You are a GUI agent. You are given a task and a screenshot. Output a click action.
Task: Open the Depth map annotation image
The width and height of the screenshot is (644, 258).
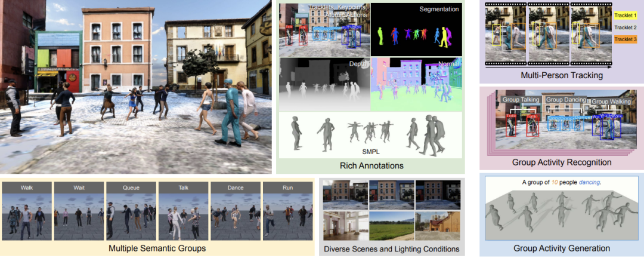(x=324, y=84)
